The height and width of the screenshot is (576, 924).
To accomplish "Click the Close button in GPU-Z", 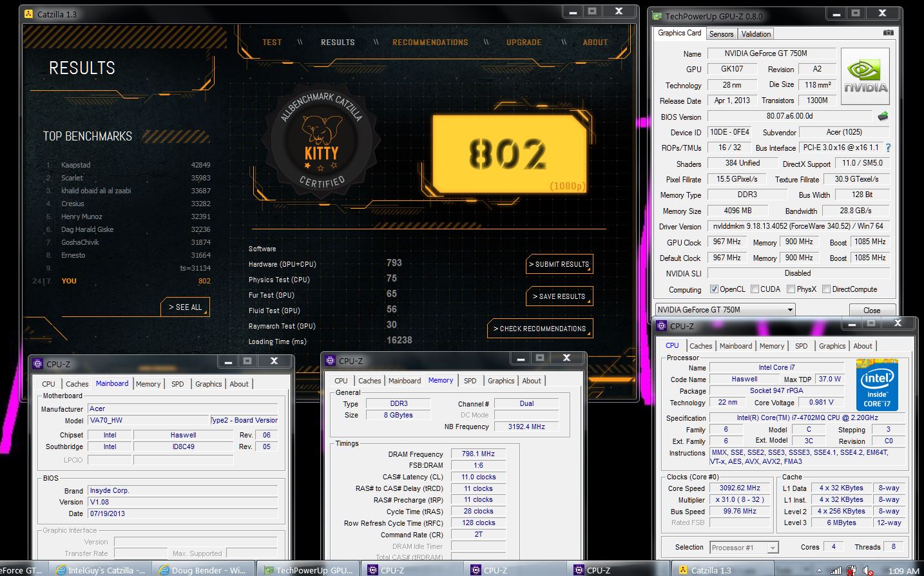I will coord(872,310).
